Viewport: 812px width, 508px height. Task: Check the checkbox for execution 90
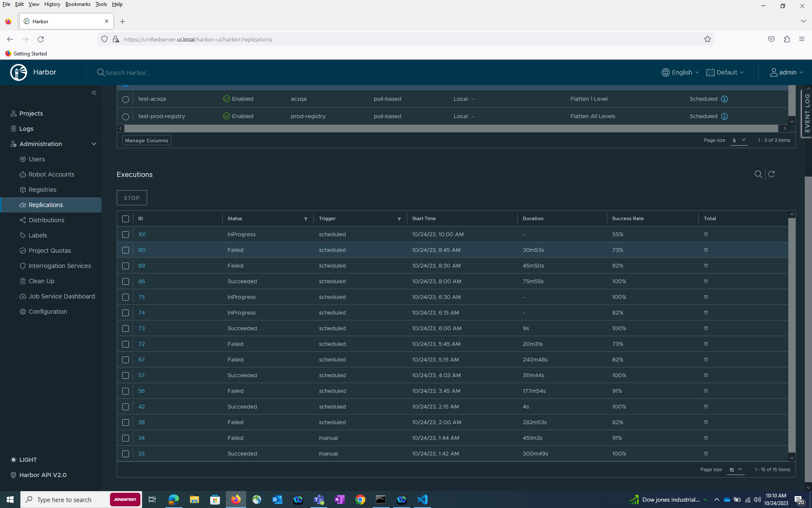(x=126, y=250)
